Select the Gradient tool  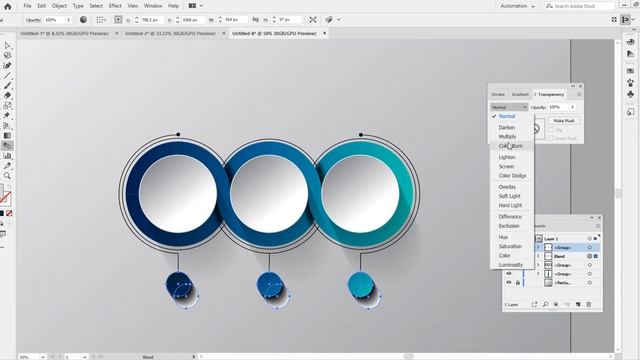tap(7, 136)
